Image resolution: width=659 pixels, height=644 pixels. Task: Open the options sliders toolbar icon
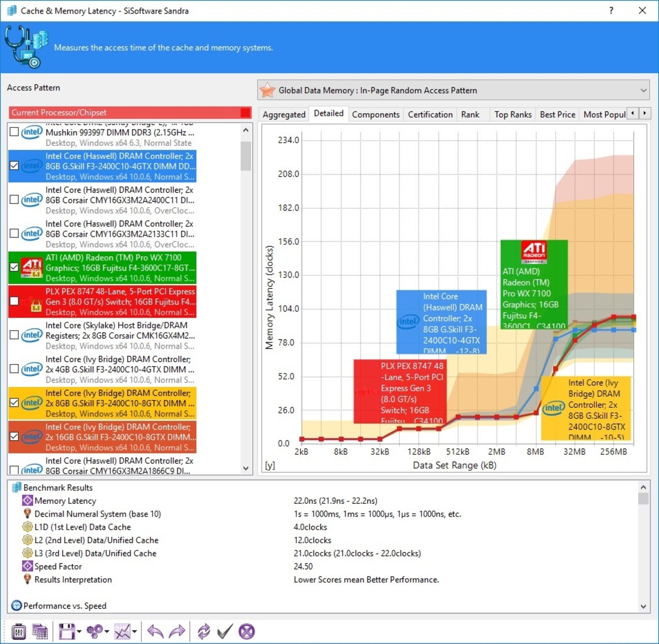(x=18, y=632)
